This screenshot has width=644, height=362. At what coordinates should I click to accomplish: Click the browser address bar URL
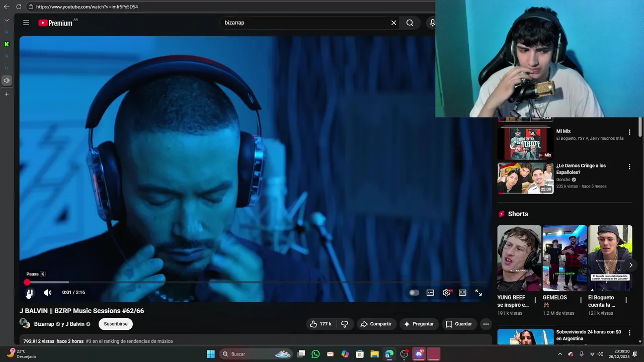[87, 7]
